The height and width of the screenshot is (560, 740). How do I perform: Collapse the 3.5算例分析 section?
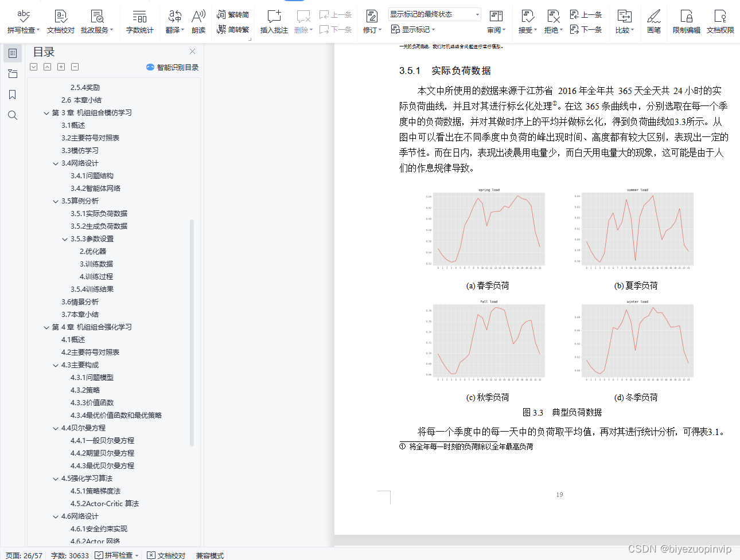tap(56, 201)
